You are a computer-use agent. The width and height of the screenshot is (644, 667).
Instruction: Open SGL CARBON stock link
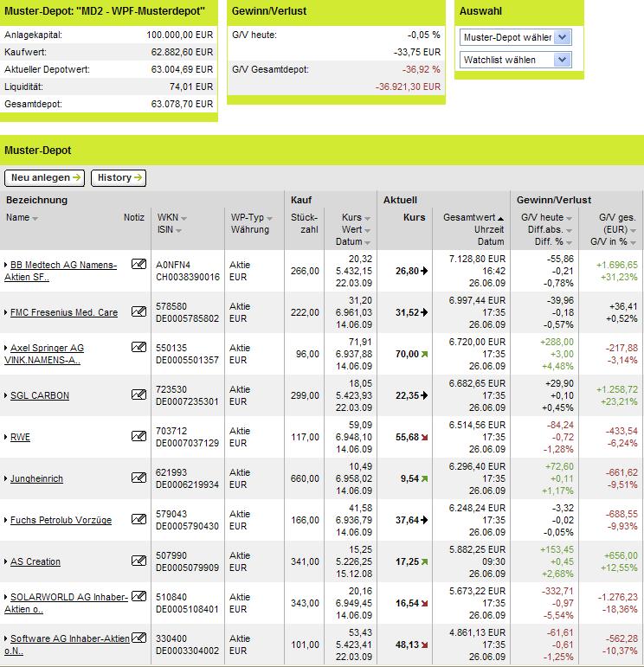click(40, 395)
